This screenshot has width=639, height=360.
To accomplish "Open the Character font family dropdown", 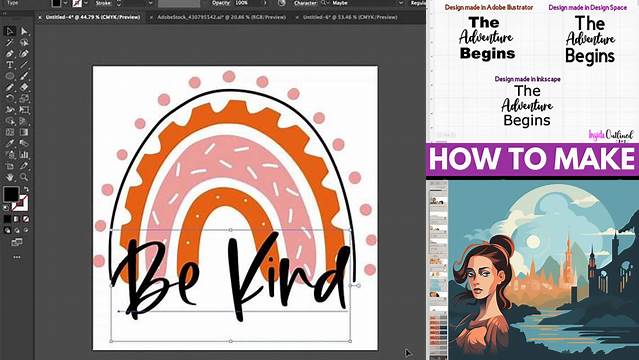I will [x=401, y=3].
